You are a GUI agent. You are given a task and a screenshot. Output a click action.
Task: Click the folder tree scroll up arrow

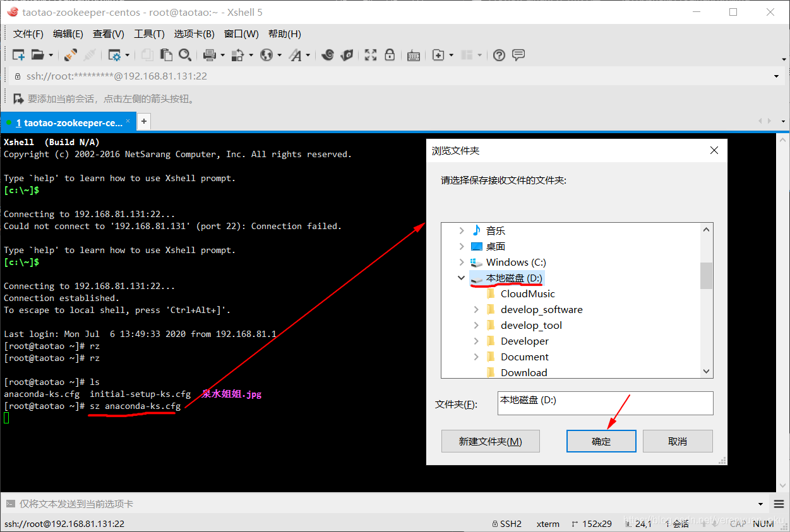(707, 229)
